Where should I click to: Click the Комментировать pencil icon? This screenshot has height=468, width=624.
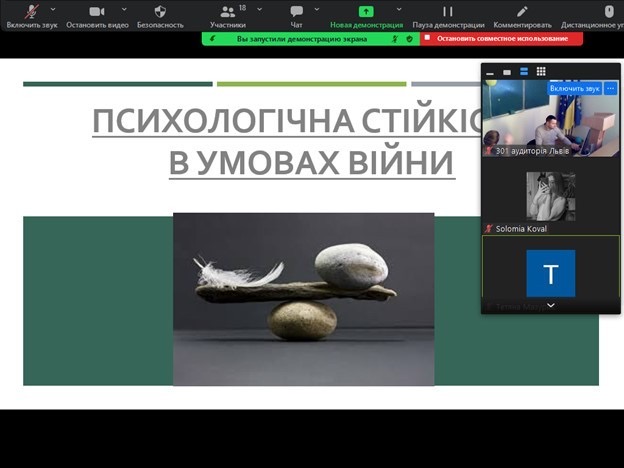[521, 12]
